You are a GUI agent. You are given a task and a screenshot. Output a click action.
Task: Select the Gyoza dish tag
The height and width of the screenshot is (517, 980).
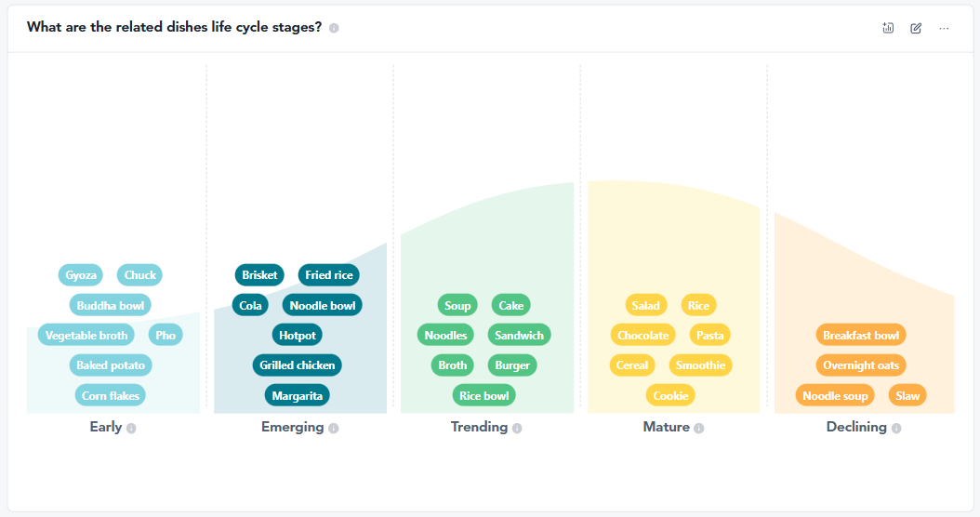pos(81,275)
